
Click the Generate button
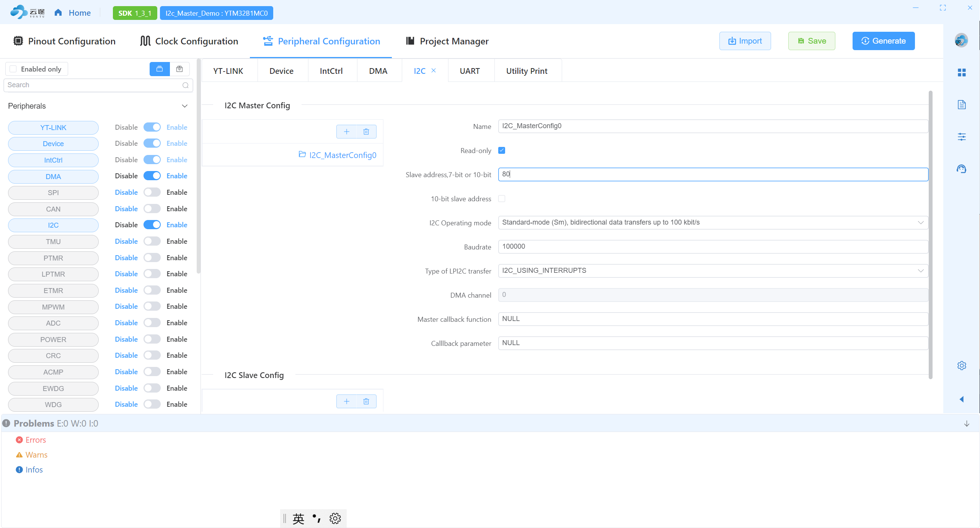(x=883, y=41)
